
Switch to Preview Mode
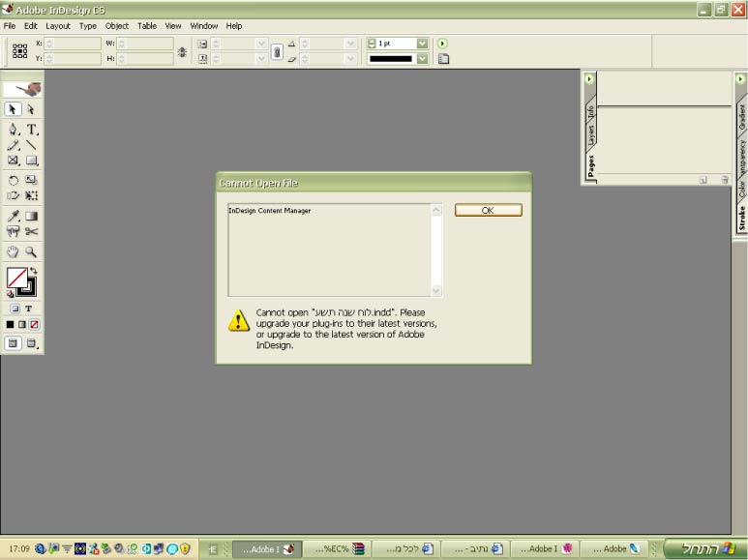[32, 343]
